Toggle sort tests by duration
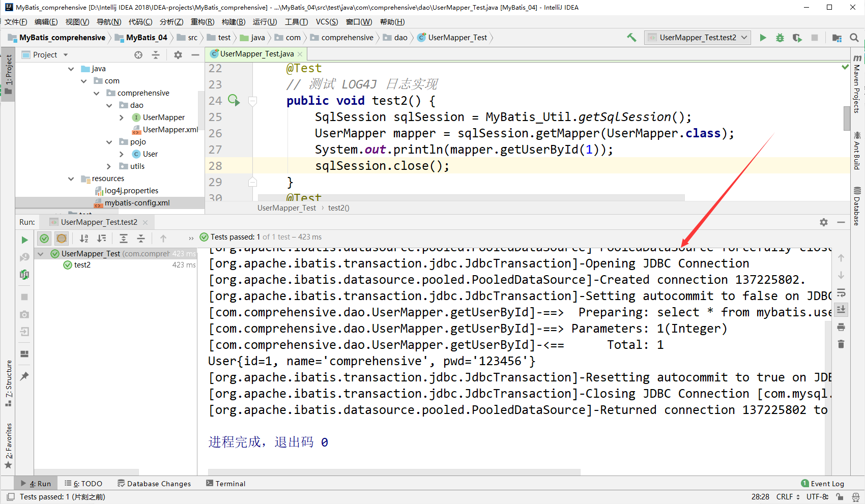Image resolution: width=865 pixels, height=504 pixels. pos(102,238)
